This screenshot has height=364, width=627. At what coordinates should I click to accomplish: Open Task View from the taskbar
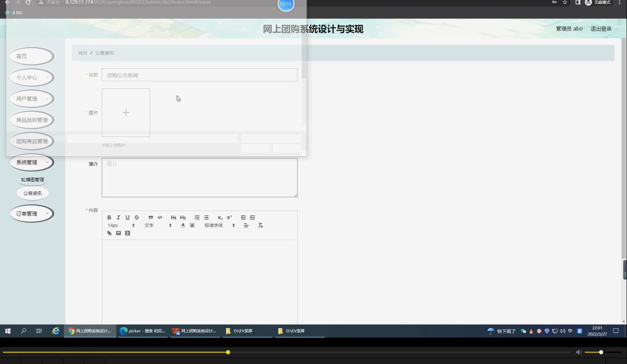(39, 331)
